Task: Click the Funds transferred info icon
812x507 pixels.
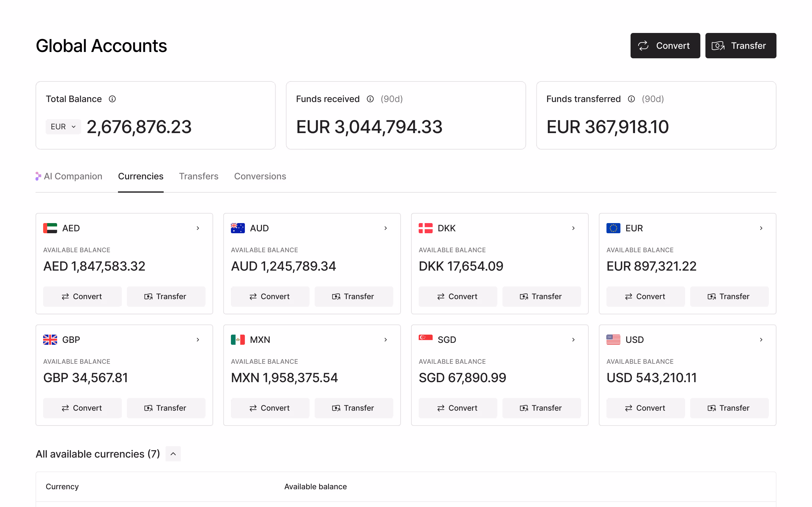Action: click(631, 99)
